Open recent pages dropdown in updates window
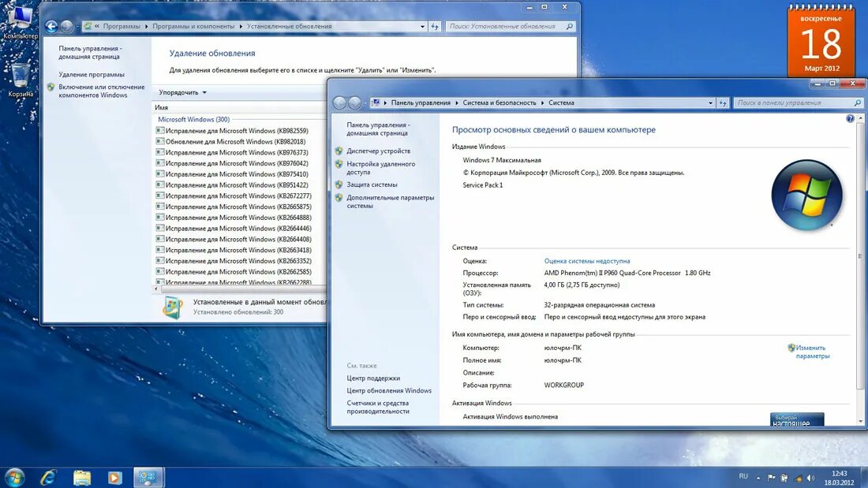 click(77, 27)
